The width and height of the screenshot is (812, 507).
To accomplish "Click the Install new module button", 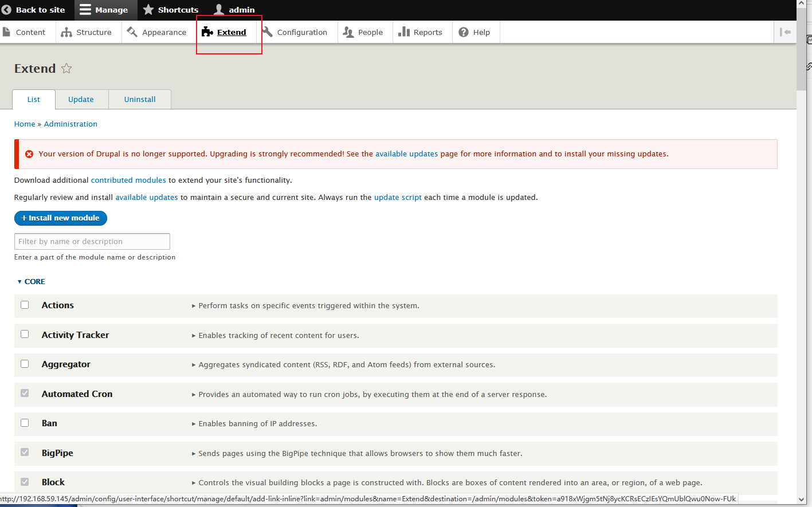I will (61, 218).
